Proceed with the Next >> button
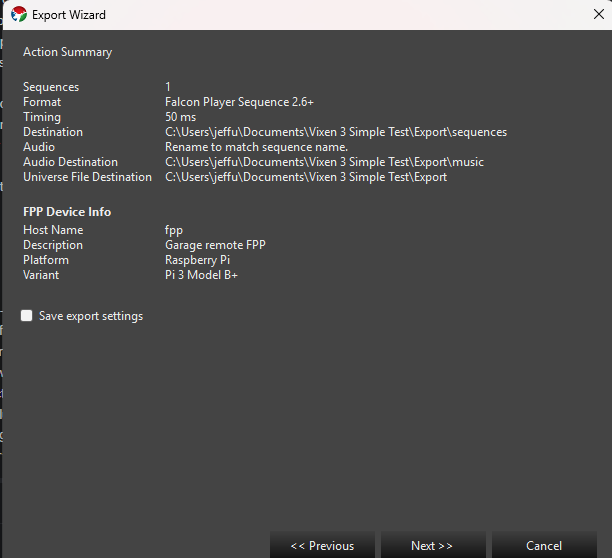Screen dimensions: 612x558 click(432, 545)
